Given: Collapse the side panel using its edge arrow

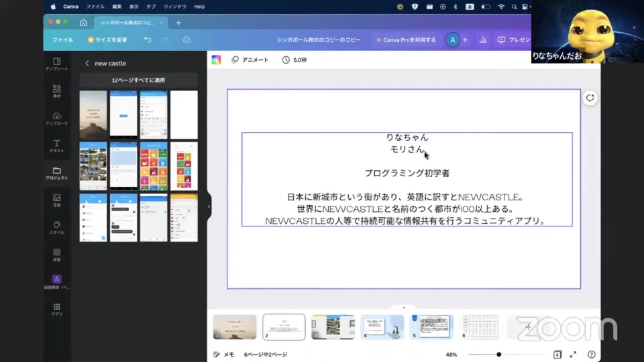Looking at the screenshot, I should coord(209,206).
